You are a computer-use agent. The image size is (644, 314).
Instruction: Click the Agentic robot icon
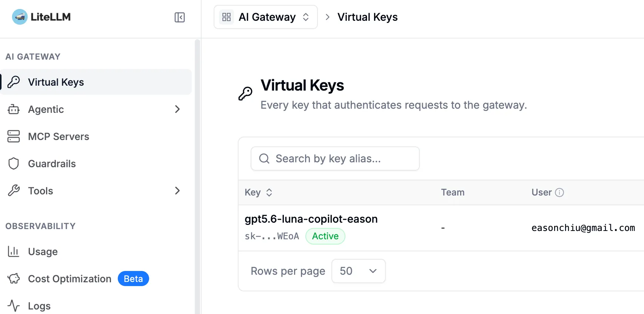point(14,109)
